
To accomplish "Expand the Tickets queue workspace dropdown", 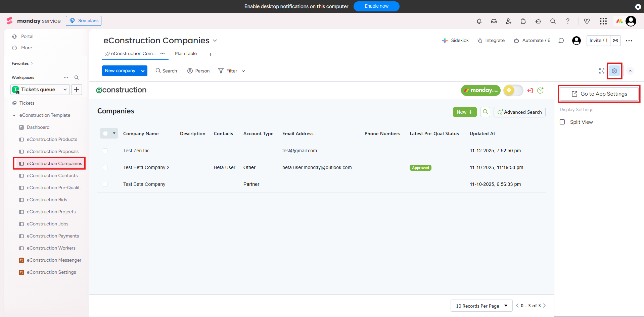I will (65, 90).
